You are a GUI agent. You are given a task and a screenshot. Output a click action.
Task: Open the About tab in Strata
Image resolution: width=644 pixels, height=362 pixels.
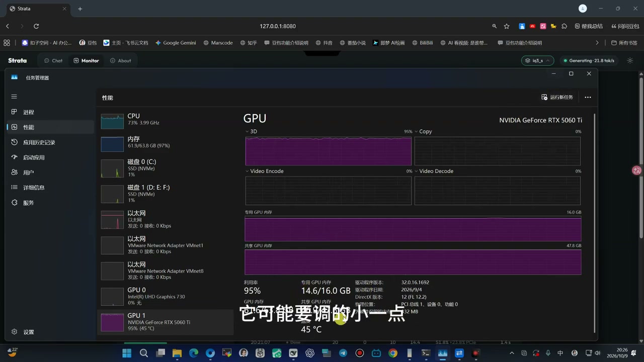point(121,60)
